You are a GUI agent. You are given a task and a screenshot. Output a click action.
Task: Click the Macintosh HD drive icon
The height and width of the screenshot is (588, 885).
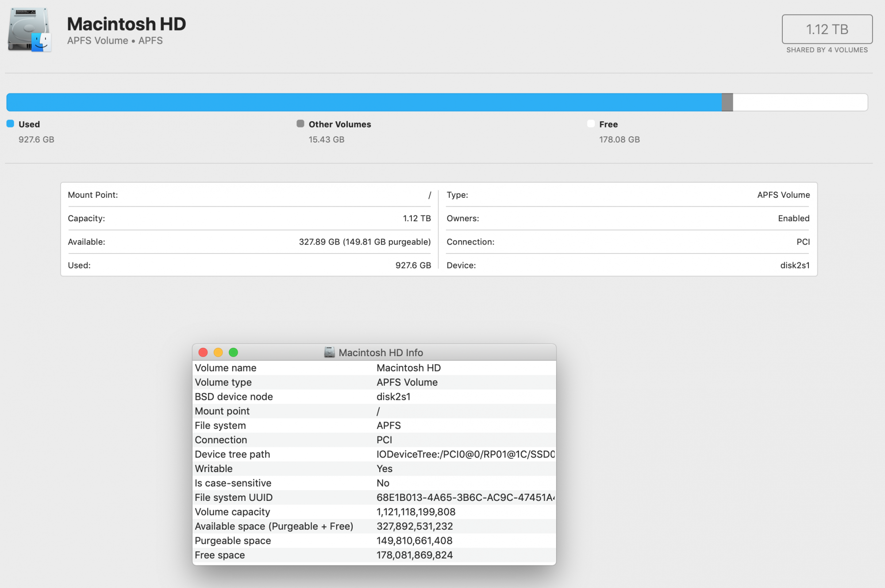[x=29, y=30]
